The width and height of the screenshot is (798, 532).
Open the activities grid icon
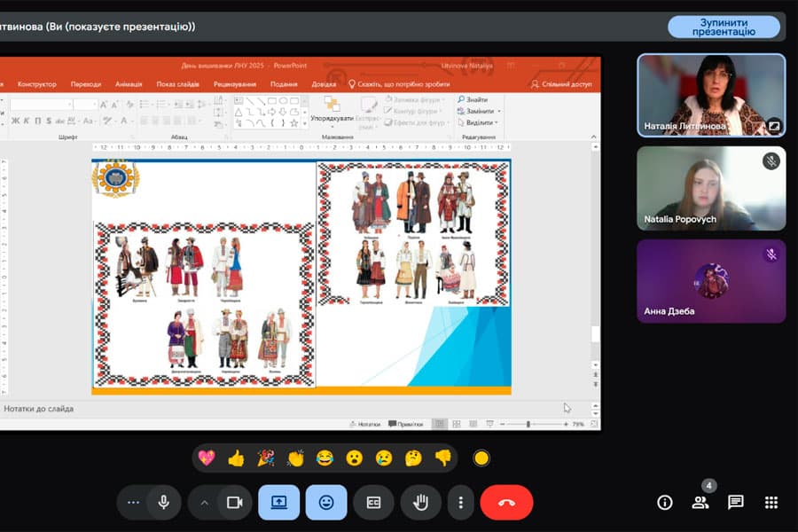point(771,503)
